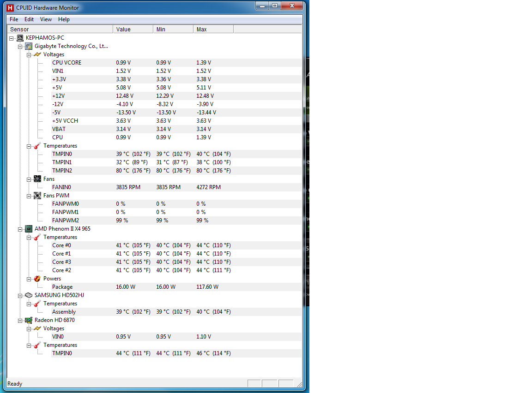The width and height of the screenshot is (532, 393).
Task: Click the Fans icon
Action: pos(37,179)
